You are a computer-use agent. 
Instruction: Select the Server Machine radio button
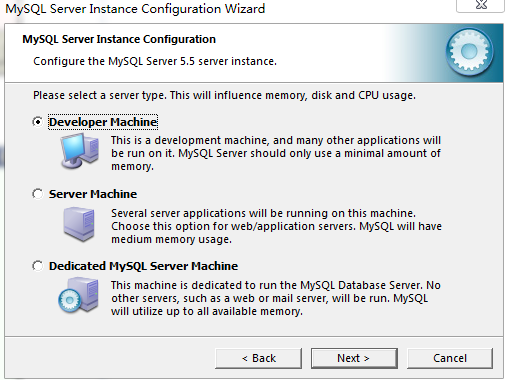click(38, 194)
